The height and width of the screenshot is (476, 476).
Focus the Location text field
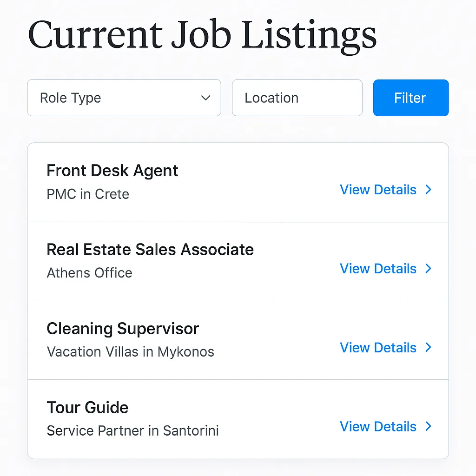297,98
